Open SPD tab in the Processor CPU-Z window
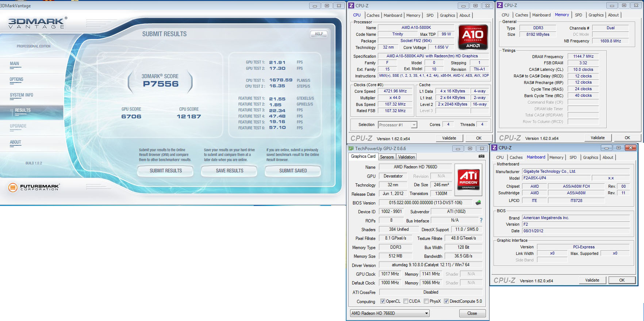644x321 pixels. (x=430, y=15)
